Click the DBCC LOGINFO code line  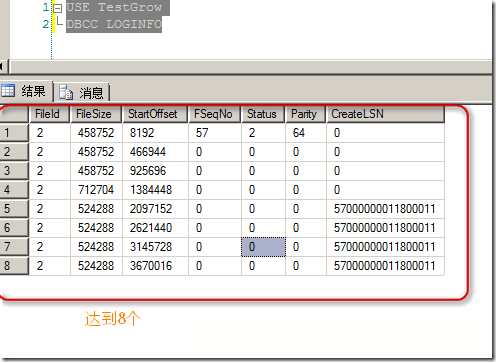pos(114,24)
